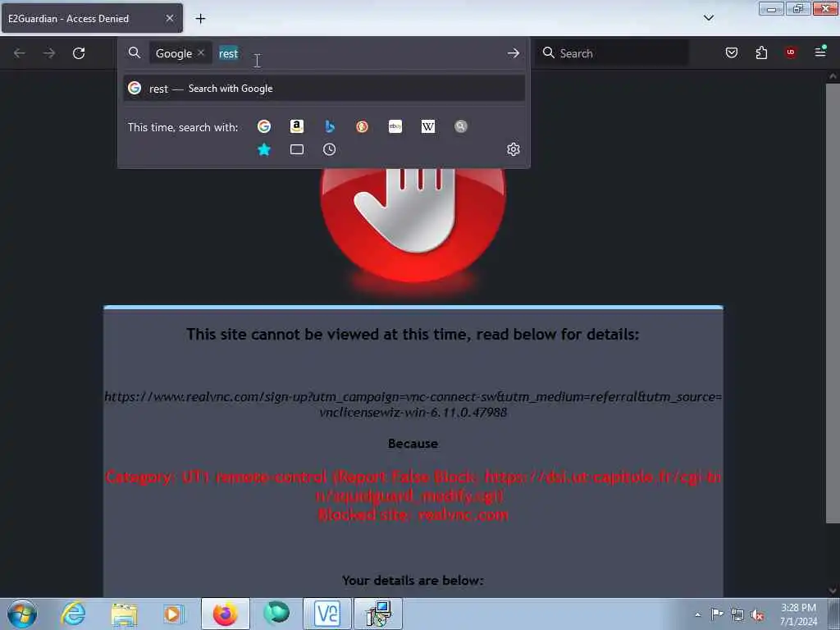840x630 pixels.
Task: Click the address bar text 'rest'
Action: point(228,53)
